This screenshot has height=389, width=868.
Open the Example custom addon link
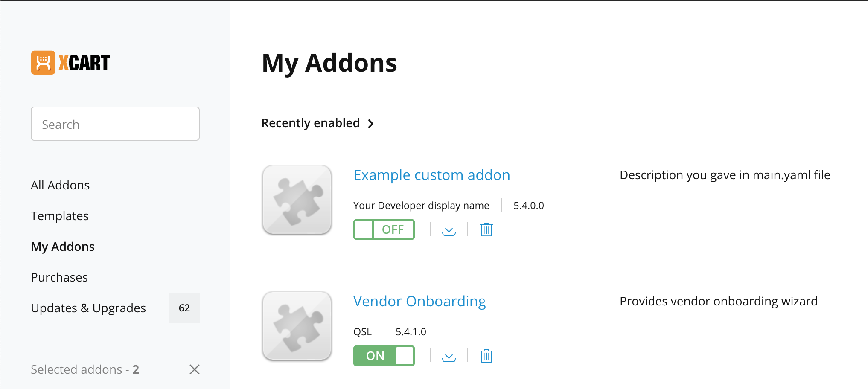coord(431,175)
